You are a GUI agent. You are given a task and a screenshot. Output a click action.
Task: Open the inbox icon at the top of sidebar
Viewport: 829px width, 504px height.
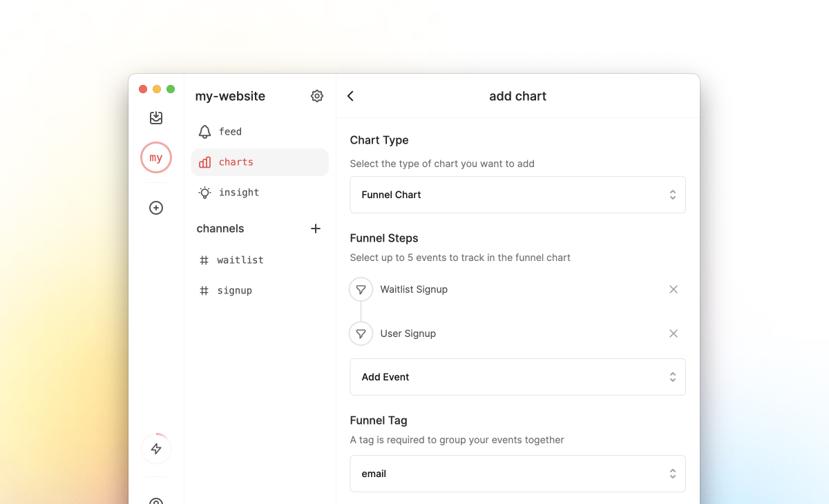tap(156, 117)
